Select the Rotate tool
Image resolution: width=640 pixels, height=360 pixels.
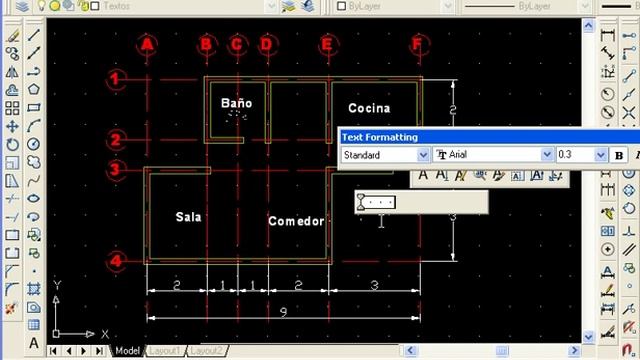12,144
